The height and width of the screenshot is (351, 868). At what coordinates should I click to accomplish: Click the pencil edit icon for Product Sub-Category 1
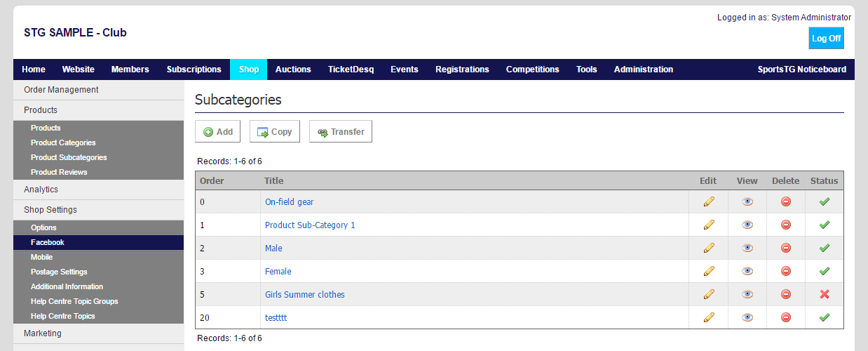[x=709, y=225]
